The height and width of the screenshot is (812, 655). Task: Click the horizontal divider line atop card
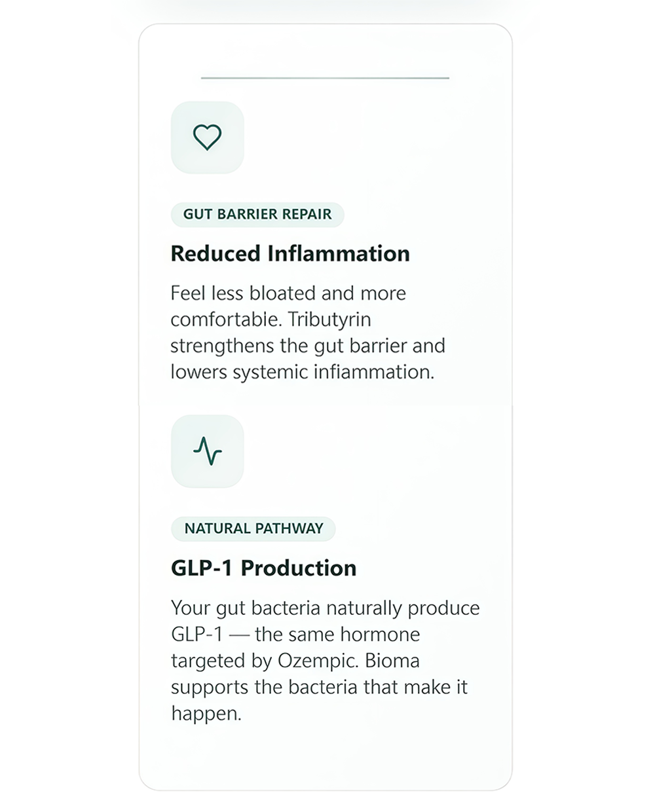point(325,78)
